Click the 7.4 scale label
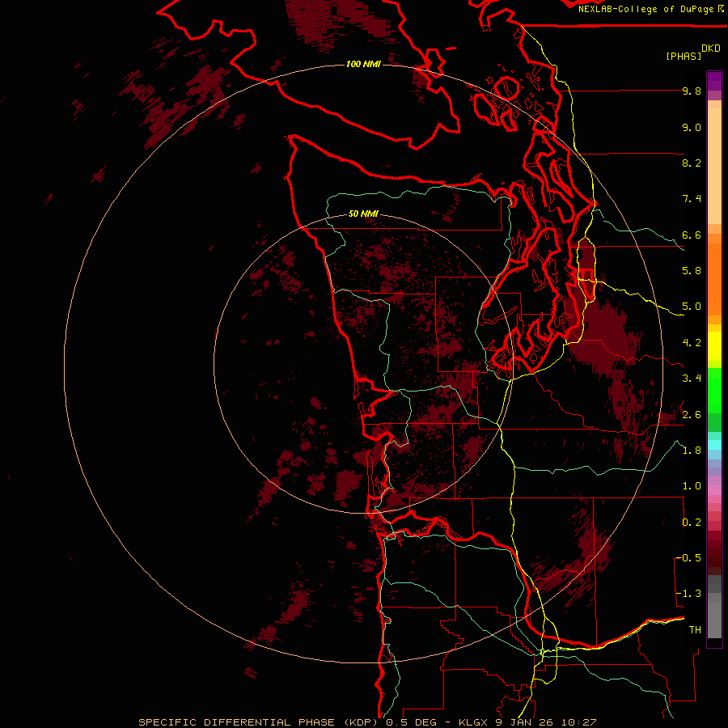Screen dimensions: 728x728 click(692, 199)
